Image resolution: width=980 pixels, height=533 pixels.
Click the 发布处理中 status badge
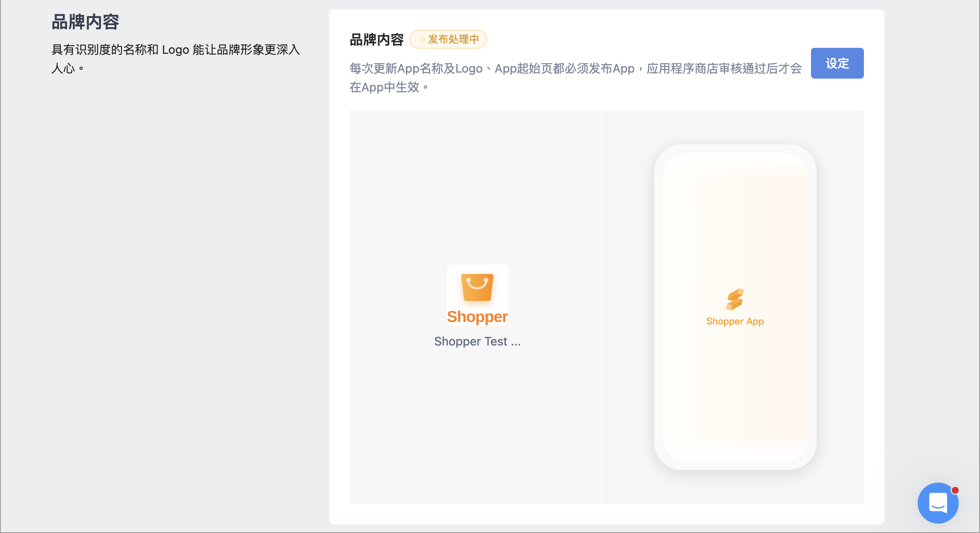tap(448, 39)
